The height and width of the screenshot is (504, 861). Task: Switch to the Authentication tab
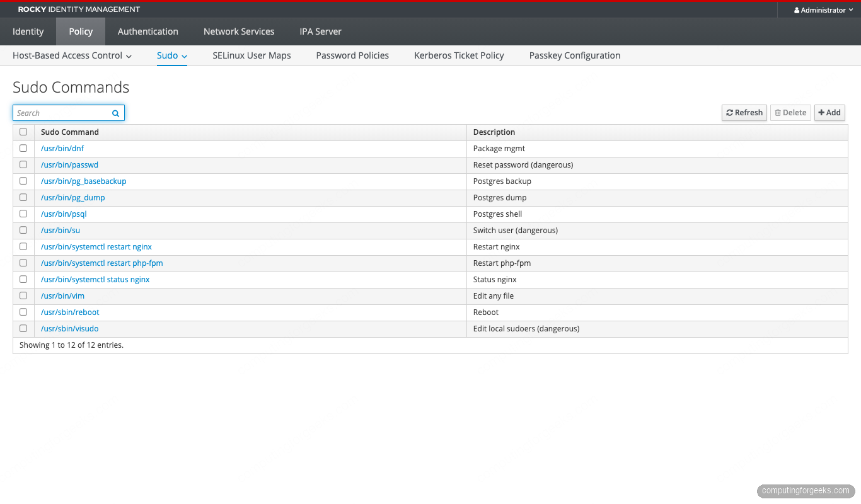click(148, 31)
